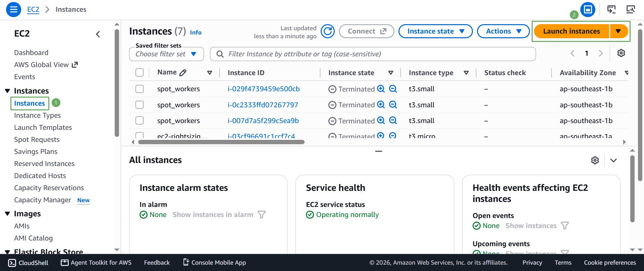Zoom out filter on i-007d7a5f299c5ea9b state

pyautogui.click(x=393, y=120)
